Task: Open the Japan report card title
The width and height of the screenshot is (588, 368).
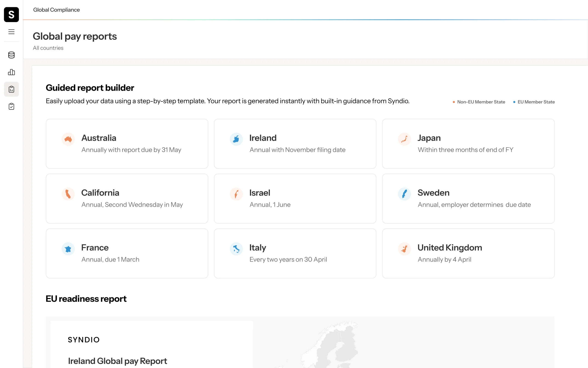Action: [429, 138]
